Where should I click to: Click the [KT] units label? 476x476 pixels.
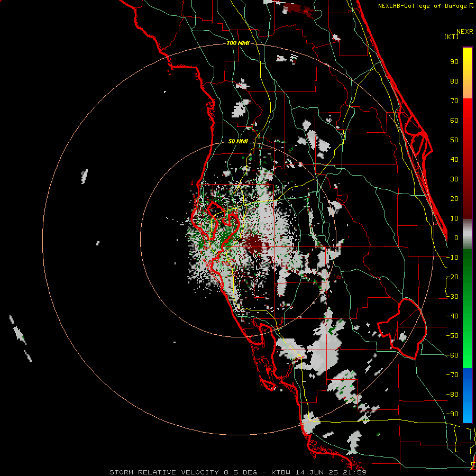coord(452,36)
